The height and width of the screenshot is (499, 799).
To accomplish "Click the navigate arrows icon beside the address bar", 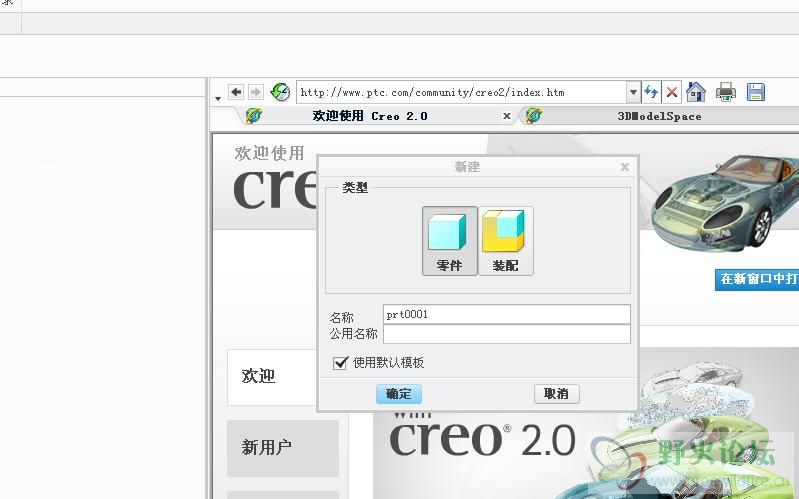I will 651,92.
